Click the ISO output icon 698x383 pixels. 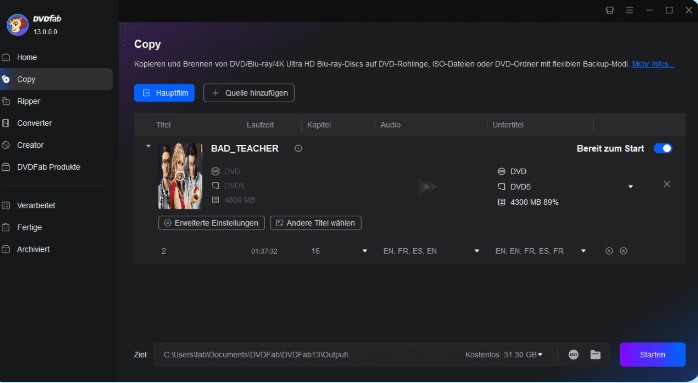pos(573,355)
